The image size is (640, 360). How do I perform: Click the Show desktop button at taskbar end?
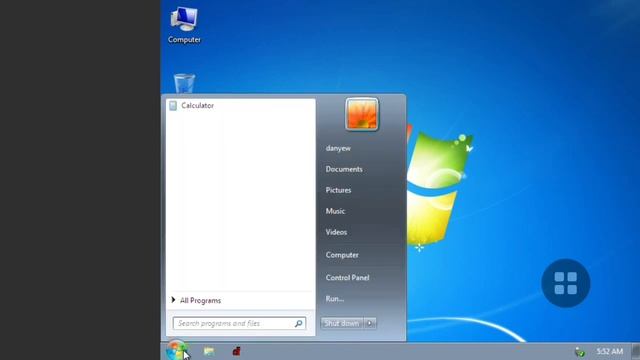636,351
